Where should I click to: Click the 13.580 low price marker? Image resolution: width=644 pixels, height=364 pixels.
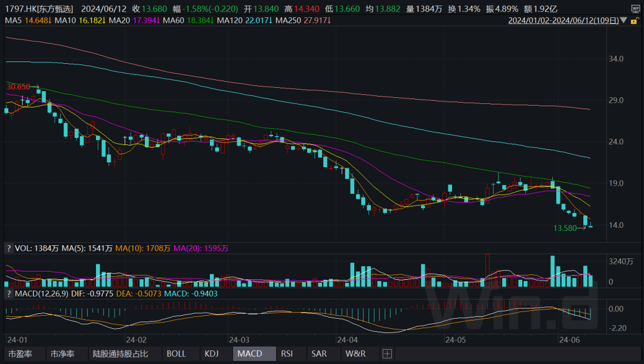pyautogui.click(x=565, y=228)
